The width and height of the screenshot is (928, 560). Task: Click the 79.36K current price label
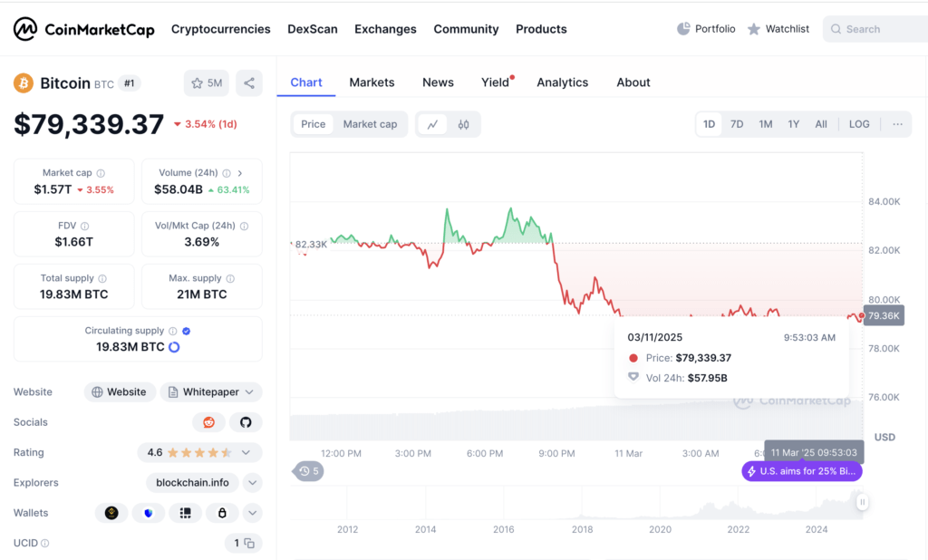coord(884,316)
